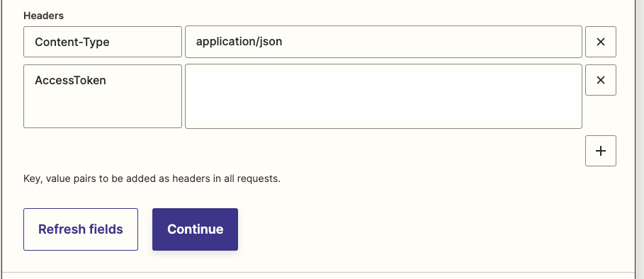Click the X icon beside application/json
Viewport: 644px width, 279px height.
[x=601, y=42]
